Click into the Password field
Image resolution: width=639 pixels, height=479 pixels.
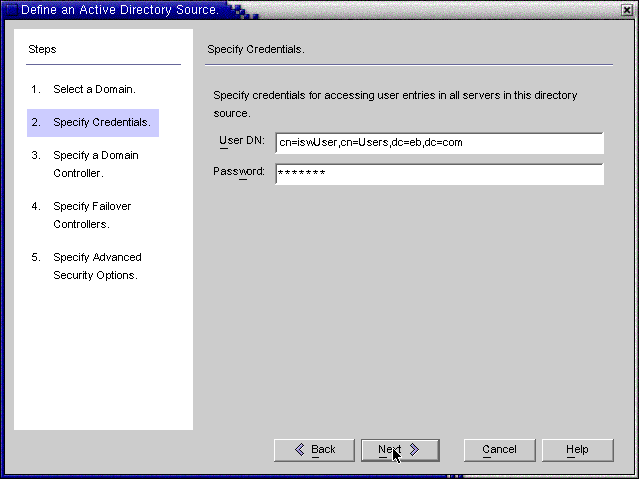[x=439, y=174]
